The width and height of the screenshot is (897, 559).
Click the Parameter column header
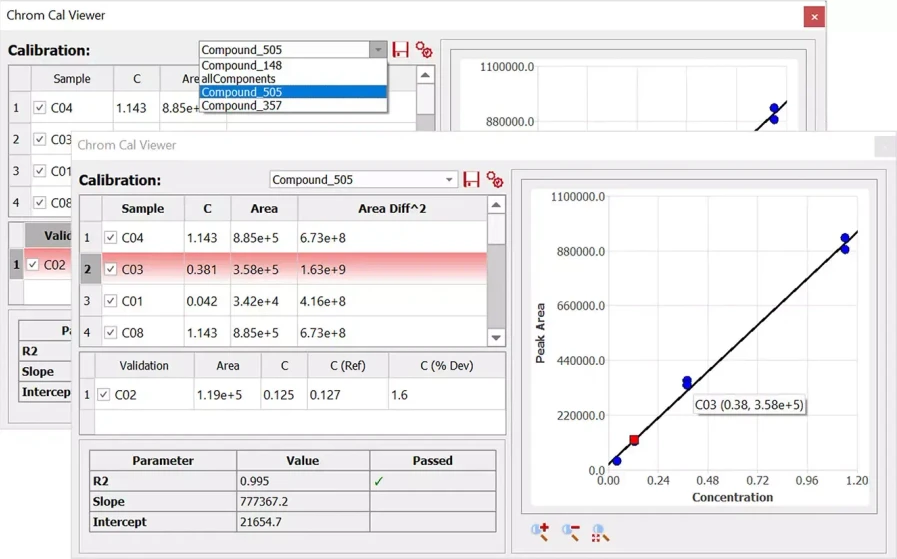pos(163,461)
